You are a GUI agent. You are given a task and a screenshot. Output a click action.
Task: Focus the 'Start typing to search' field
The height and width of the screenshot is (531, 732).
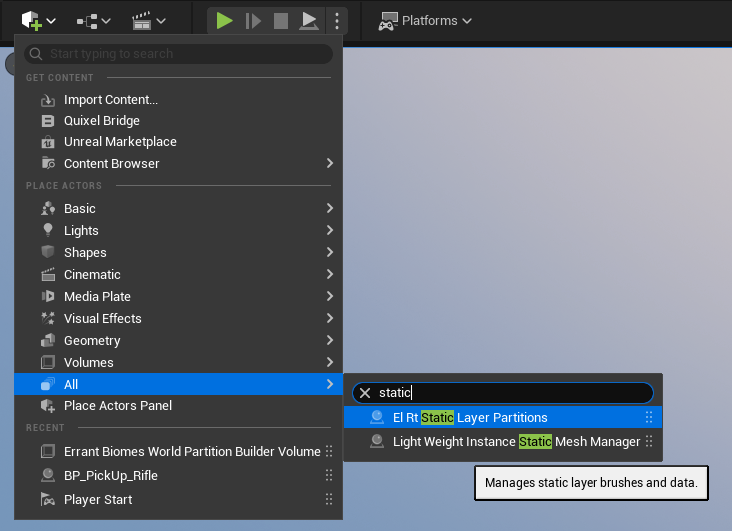tap(178, 54)
